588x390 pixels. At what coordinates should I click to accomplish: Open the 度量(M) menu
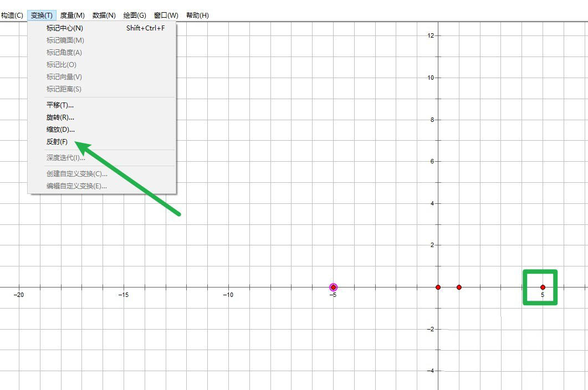point(73,16)
